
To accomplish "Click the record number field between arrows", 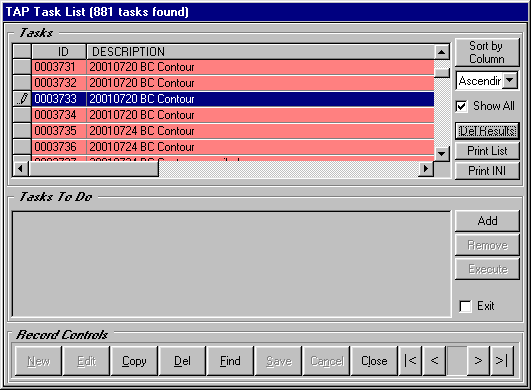I will 456,361.
